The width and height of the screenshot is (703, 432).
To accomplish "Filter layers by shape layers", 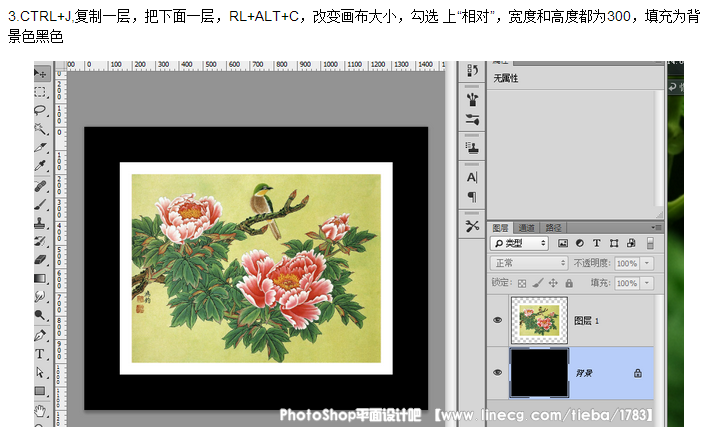I will click(x=614, y=243).
